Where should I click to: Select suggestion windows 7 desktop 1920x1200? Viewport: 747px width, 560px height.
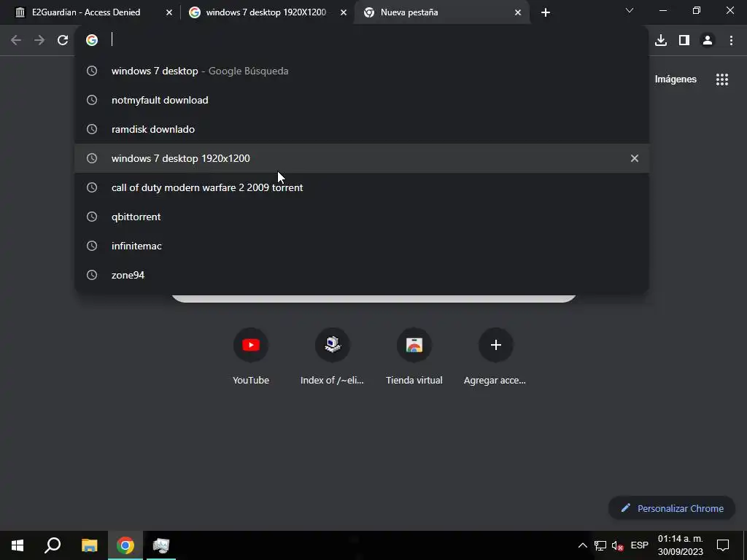[x=362, y=158]
